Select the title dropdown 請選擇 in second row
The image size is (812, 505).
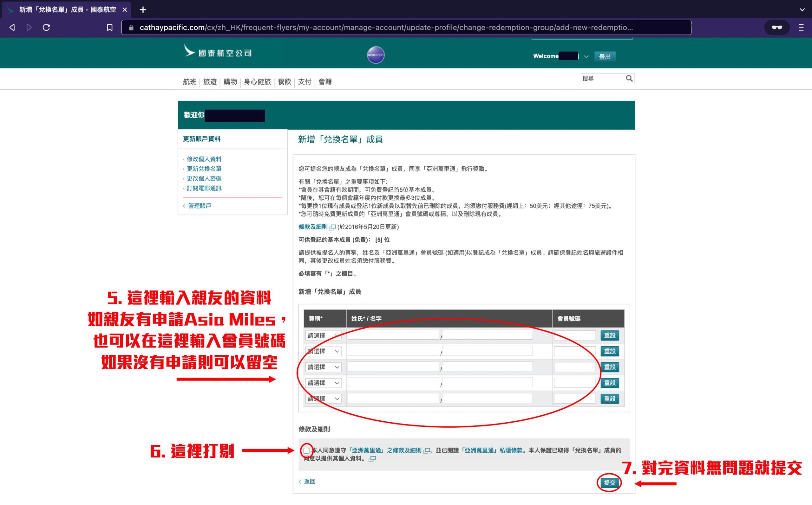coord(320,351)
